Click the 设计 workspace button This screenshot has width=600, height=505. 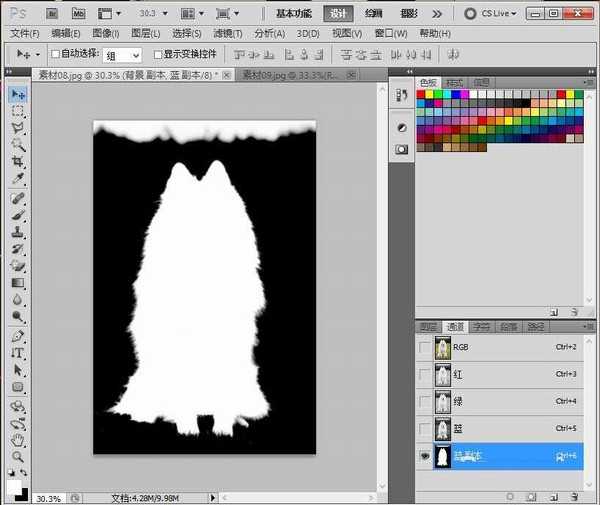tap(338, 14)
